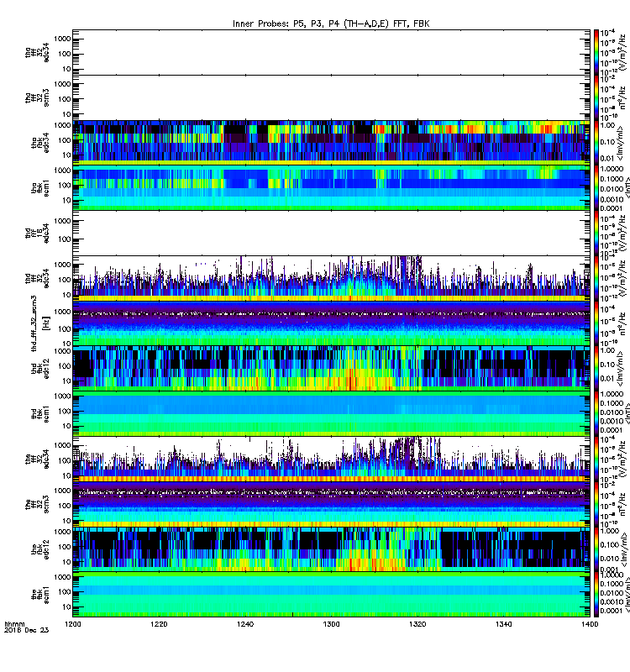This screenshot has height=672, width=630.
Task: Click the 'thd fbk scm1' panel label
Action: click(x=40, y=414)
